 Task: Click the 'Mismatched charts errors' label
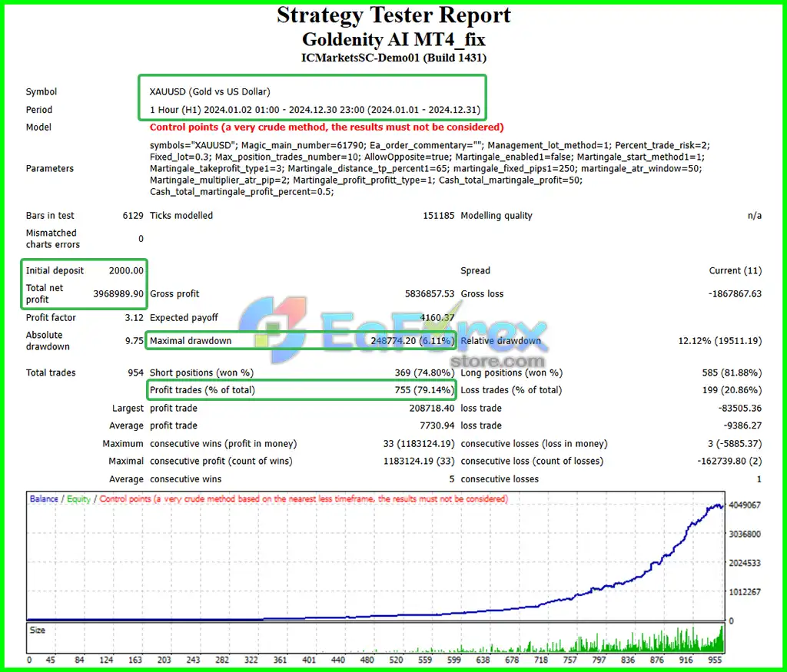[52, 239]
